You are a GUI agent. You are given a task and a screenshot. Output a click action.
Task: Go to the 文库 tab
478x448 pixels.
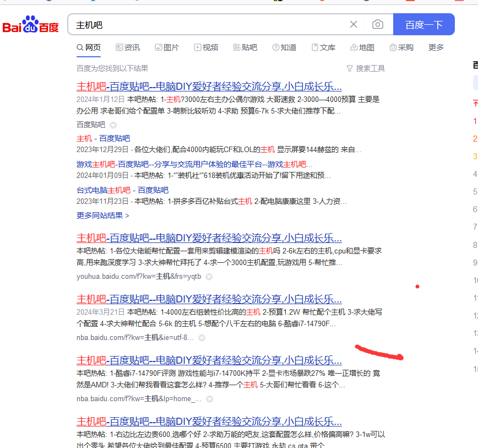click(x=323, y=47)
